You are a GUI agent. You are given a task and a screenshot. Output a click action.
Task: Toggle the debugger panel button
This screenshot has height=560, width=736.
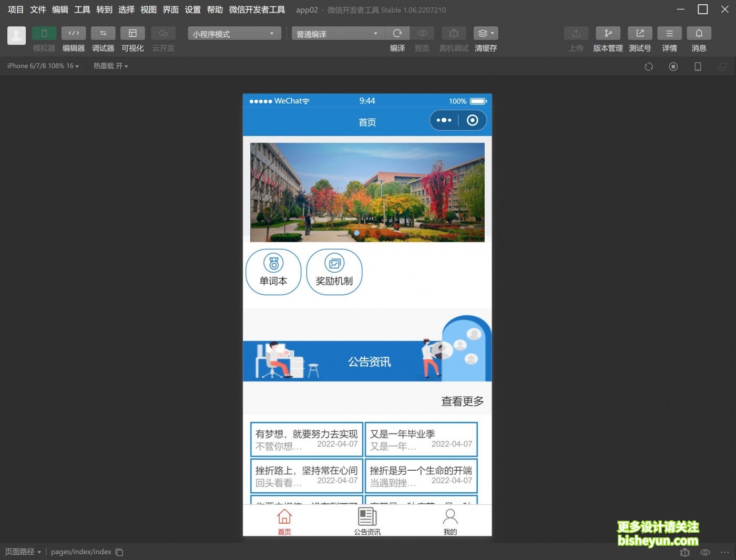coord(103,33)
